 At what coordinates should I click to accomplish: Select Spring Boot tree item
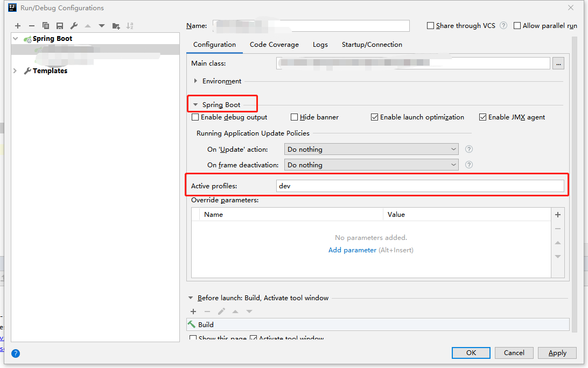[52, 39]
